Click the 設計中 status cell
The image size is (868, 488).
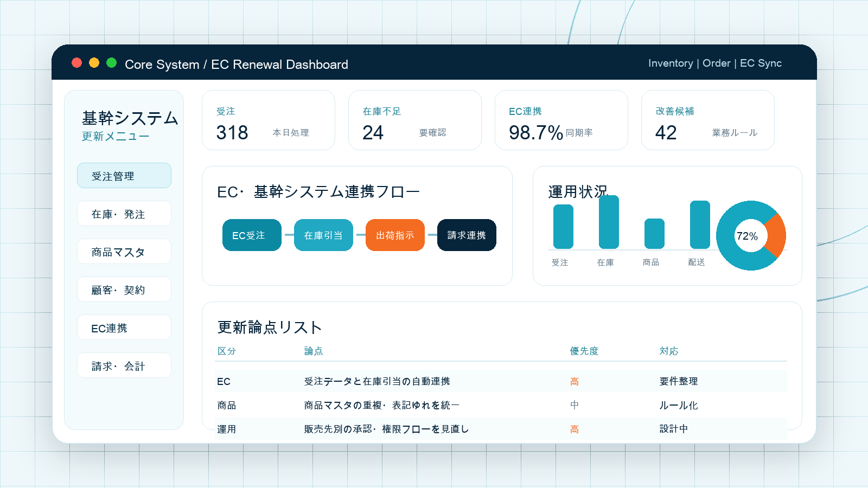point(674,429)
